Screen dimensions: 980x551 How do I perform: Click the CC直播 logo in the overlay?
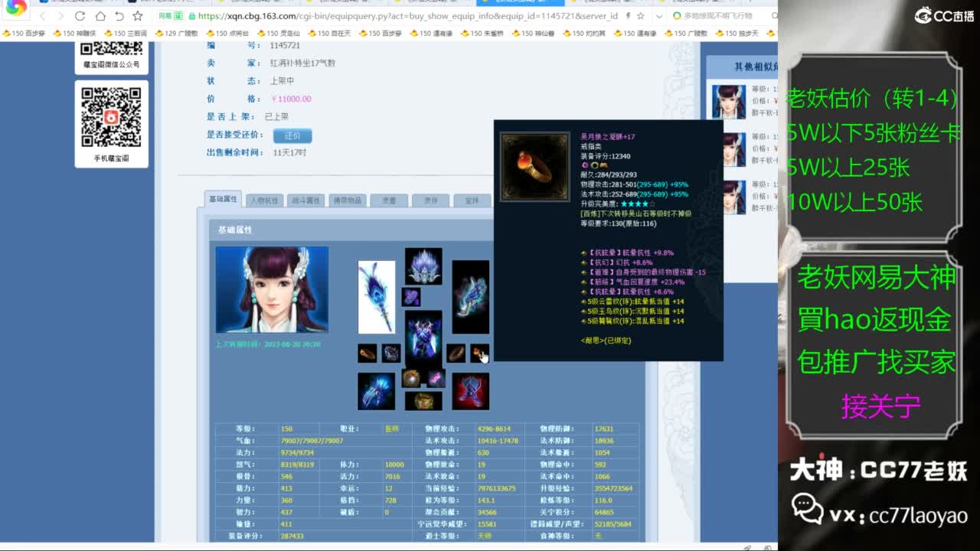pyautogui.click(x=943, y=15)
